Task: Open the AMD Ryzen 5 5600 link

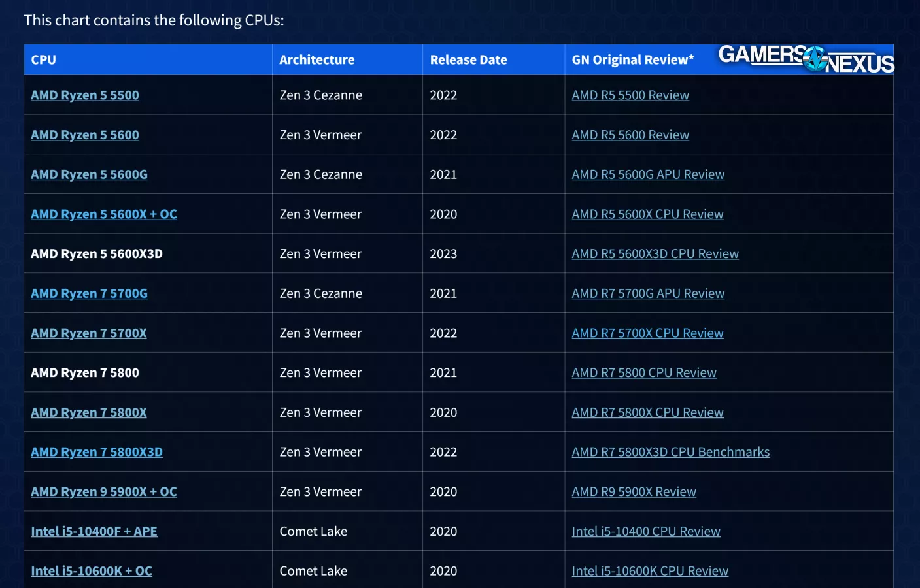Action: (x=85, y=135)
